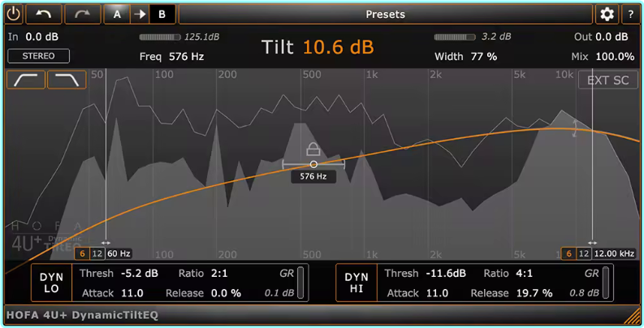Screen dimensions: 644x328
Task: Click the window resize corner grip
Action: pyautogui.click(x=632, y=316)
